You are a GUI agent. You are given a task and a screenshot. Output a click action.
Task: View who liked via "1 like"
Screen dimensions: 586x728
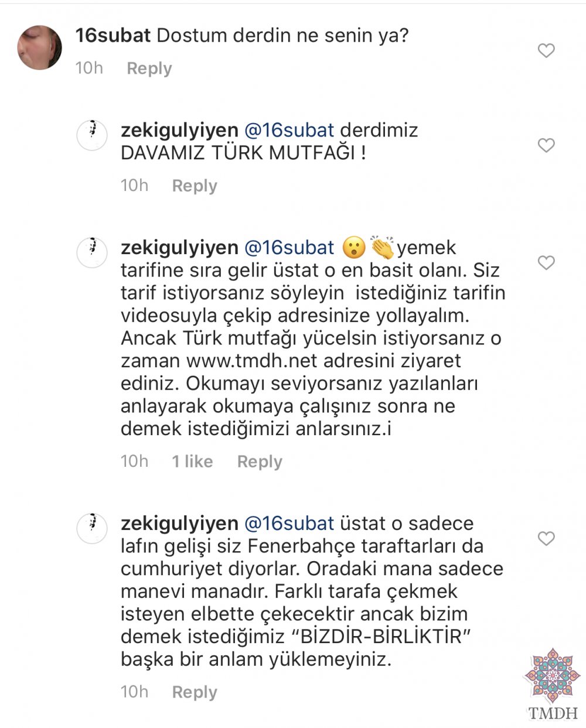[x=192, y=462]
